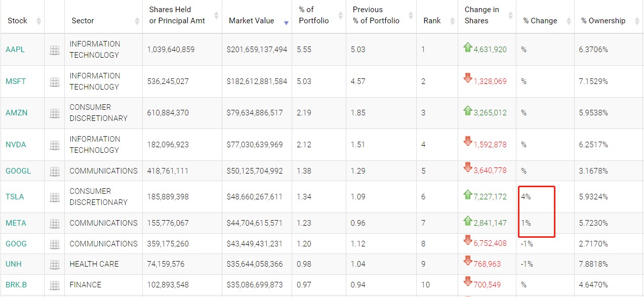
Task: Open the grid icon in the GOOGL row
Action: (x=55, y=172)
